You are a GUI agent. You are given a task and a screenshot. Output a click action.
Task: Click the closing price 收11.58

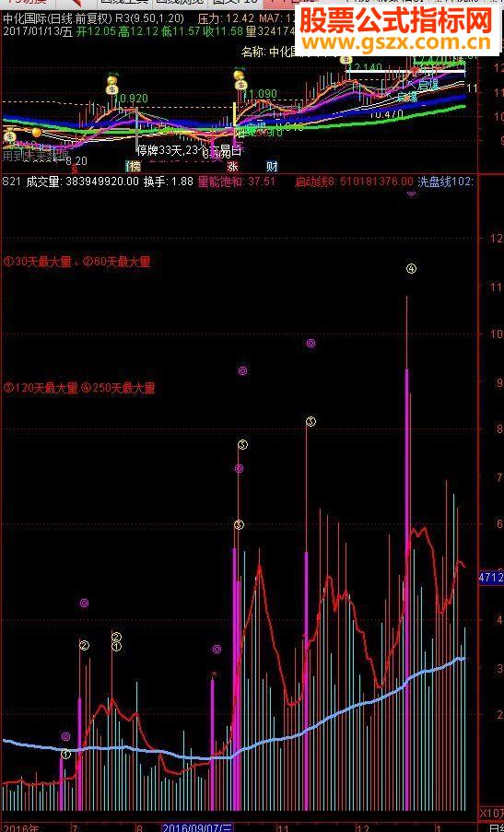[223, 31]
